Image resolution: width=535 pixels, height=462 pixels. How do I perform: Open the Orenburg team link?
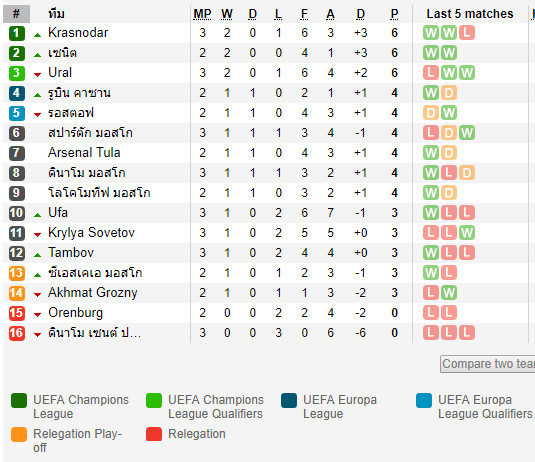[75, 313]
